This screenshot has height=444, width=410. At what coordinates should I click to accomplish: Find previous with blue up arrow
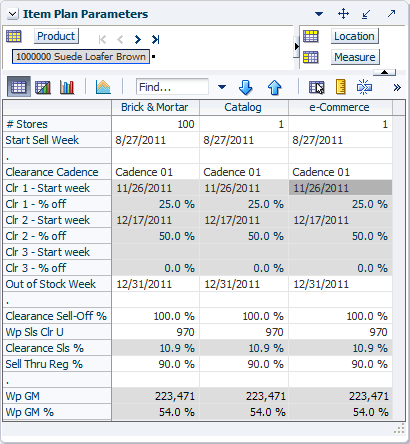(x=274, y=87)
